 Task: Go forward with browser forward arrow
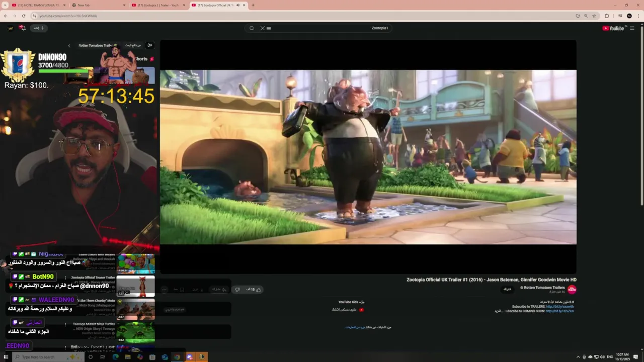click(15, 16)
